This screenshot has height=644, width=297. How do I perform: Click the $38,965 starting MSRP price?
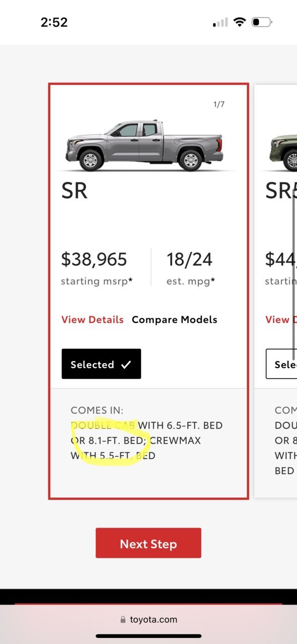pyautogui.click(x=94, y=259)
